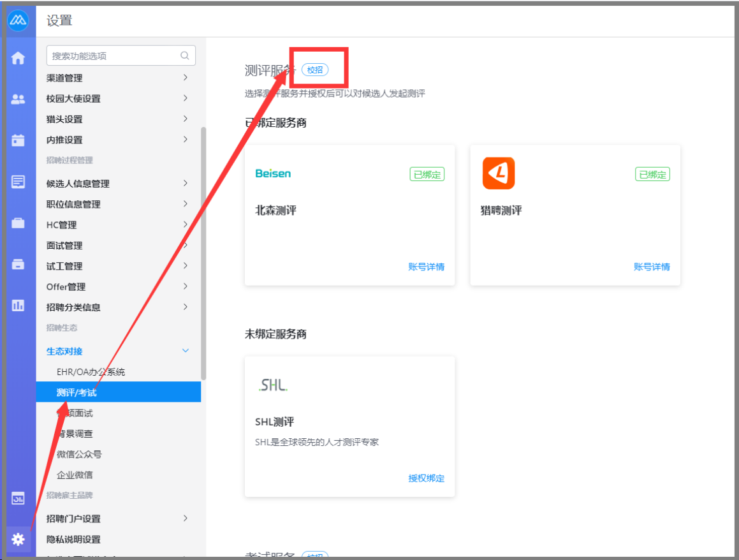Click the 猎聘测评 orange logo
This screenshot has width=739, height=560.
click(x=498, y=173)
